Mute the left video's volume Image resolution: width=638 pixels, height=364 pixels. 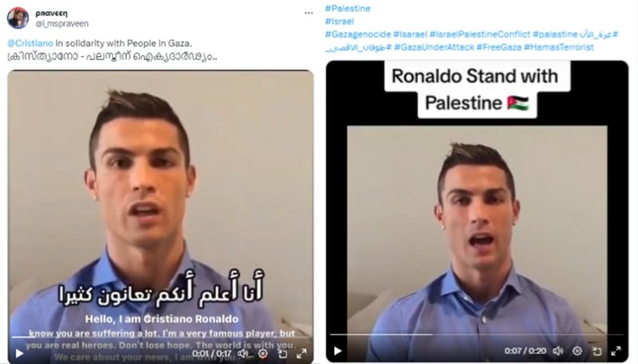pyautogui.click(x=243, y=354)
